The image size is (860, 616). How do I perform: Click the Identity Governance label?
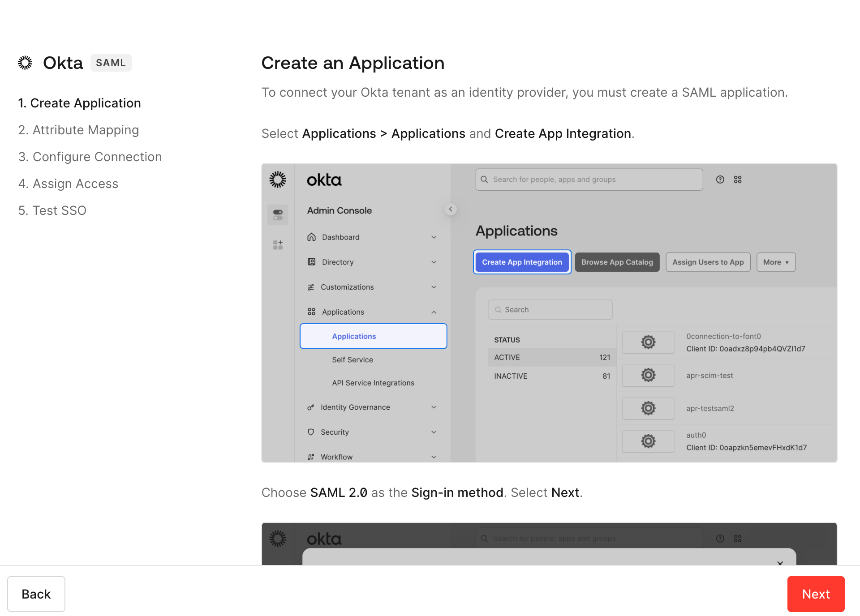355,407
